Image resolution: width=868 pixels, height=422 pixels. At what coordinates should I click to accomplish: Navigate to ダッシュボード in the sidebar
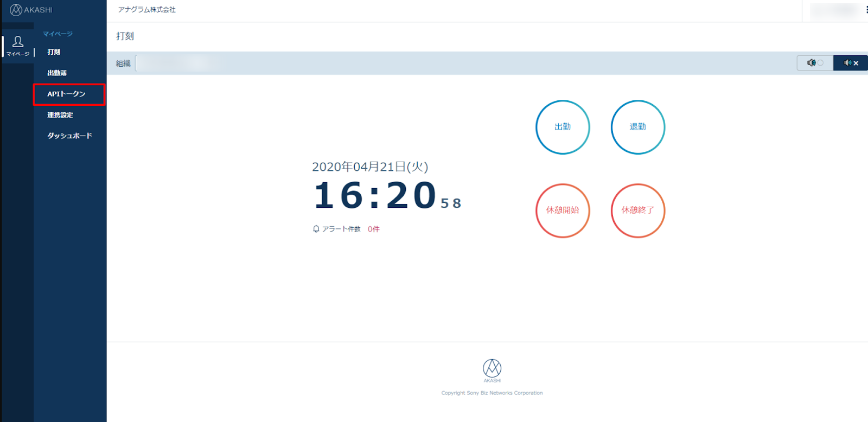[69, 136]
